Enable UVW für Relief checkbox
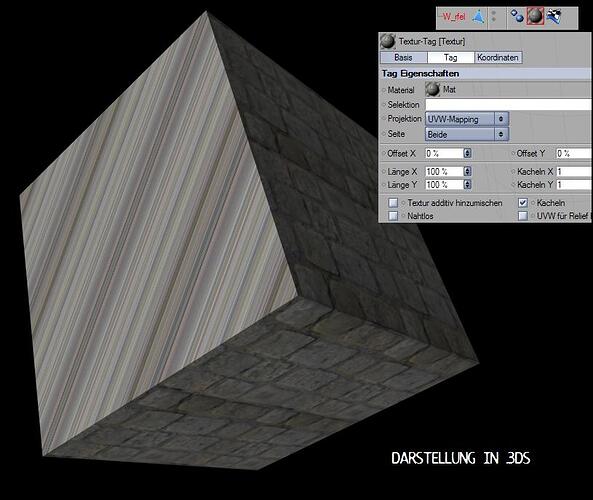 (523, 216)
